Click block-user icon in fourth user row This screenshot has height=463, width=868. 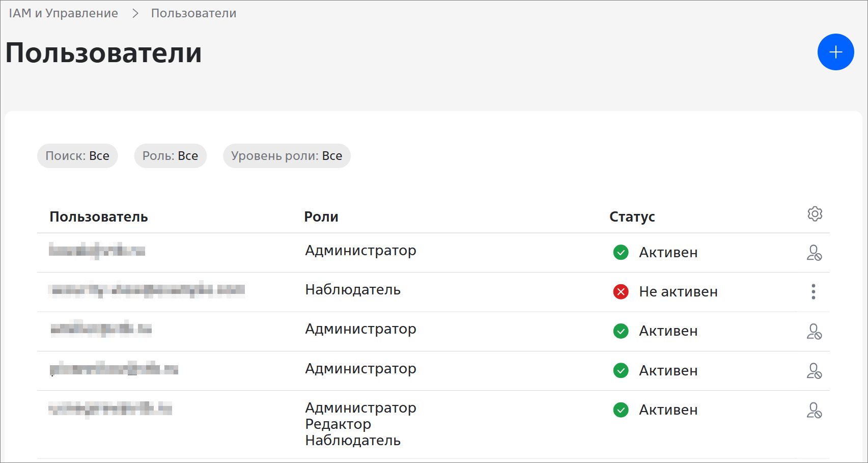814,370
